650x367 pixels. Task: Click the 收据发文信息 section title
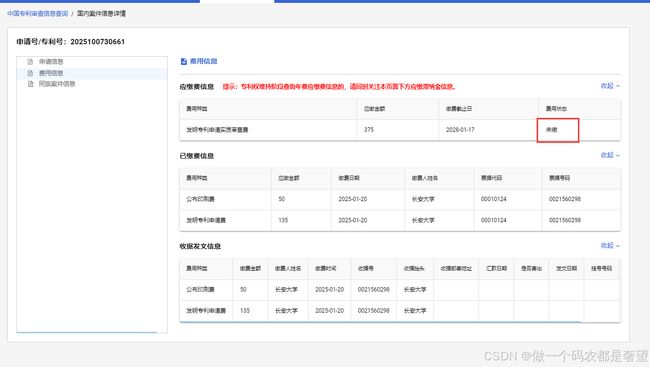pos(200,246)
